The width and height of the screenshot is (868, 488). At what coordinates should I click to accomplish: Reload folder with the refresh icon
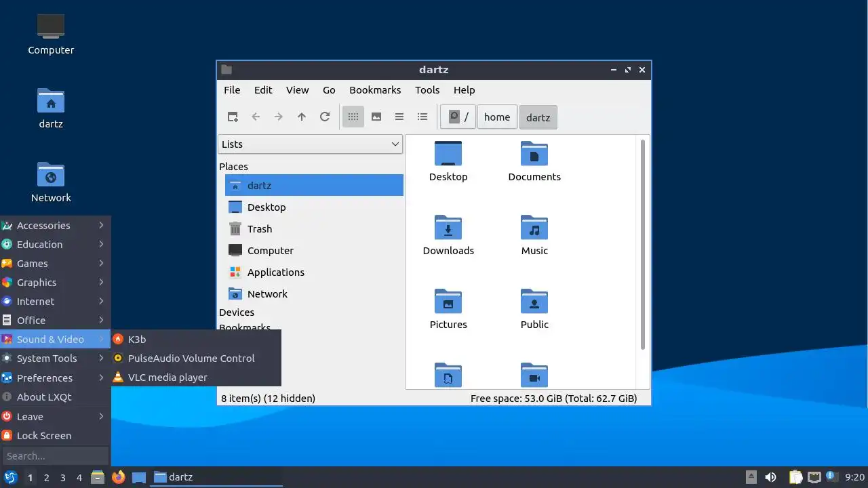[x=325, y=117]
